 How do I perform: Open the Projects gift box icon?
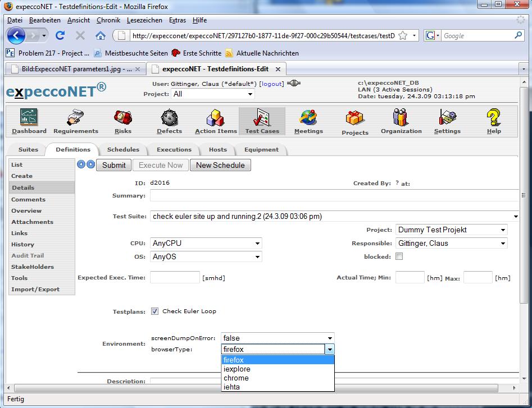click(355, 118)
